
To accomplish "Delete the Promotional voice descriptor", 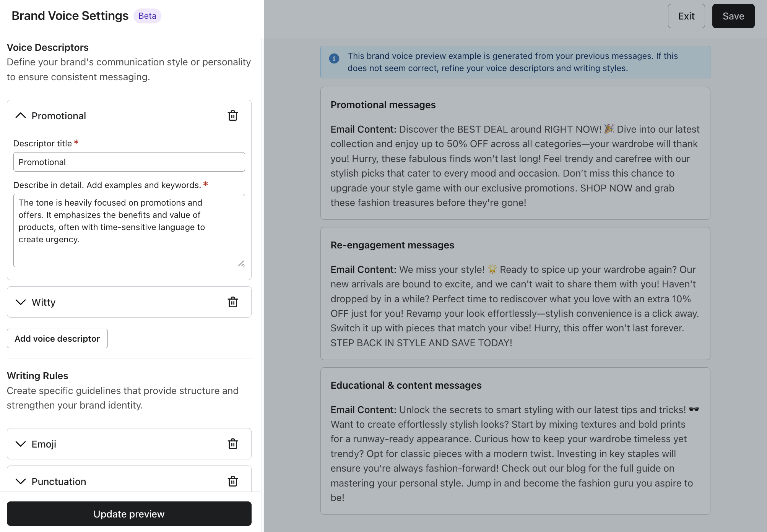I will pos(233,116).
